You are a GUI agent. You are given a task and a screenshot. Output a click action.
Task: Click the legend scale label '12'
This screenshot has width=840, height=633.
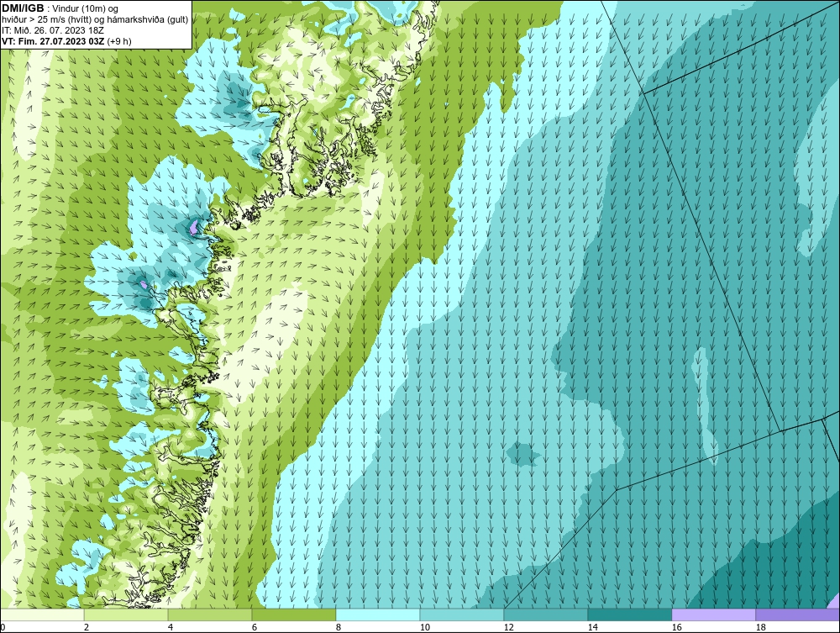tap(508, 627)
